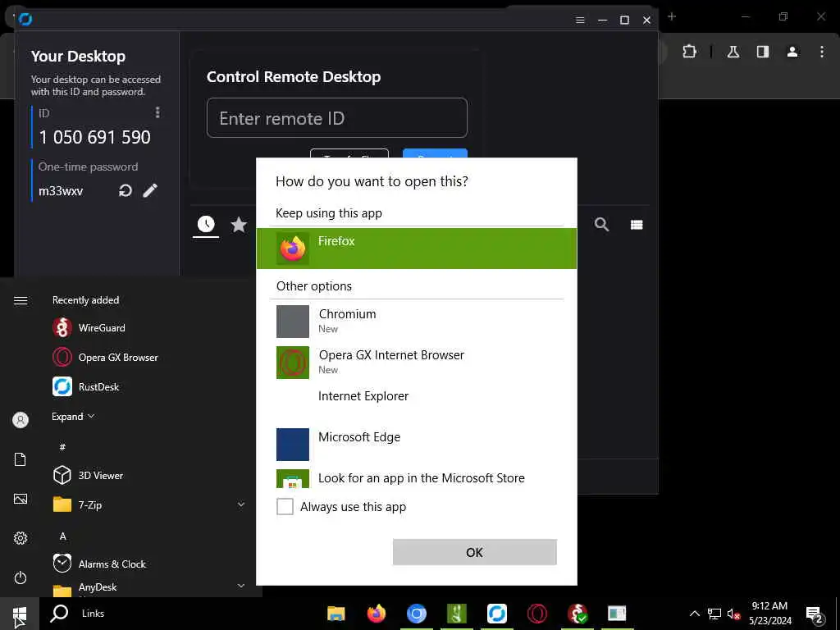Open Settings gear in Start menu

(21, 538)
